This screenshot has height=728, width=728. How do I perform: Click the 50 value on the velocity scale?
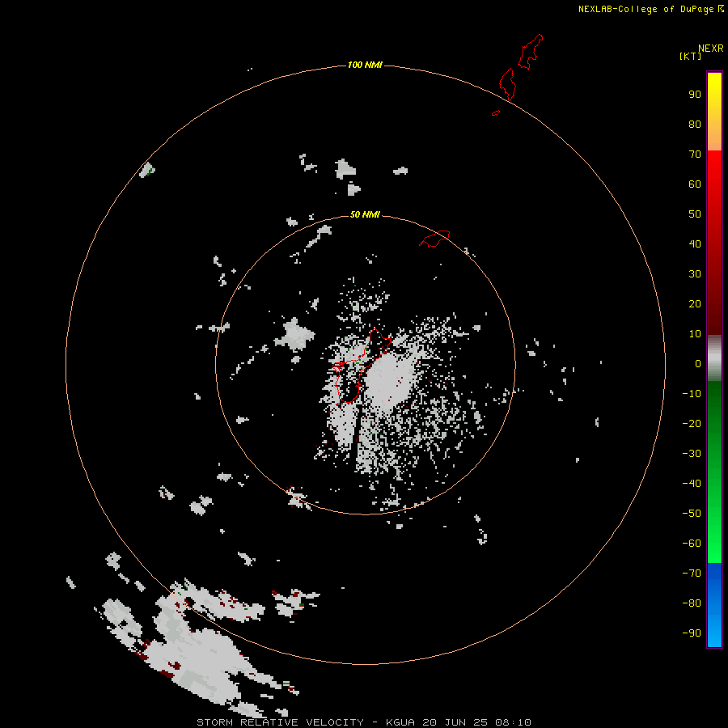tap(695, 214)
